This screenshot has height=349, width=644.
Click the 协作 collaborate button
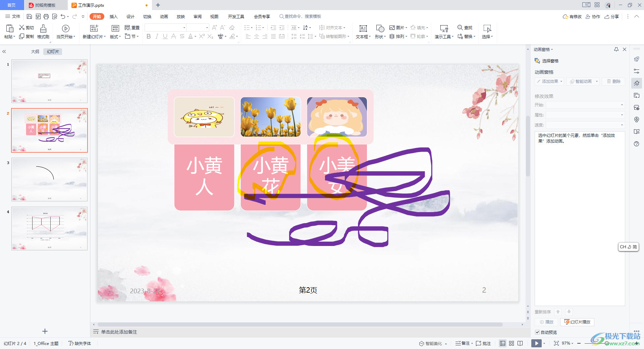click(x=593, y=16)
